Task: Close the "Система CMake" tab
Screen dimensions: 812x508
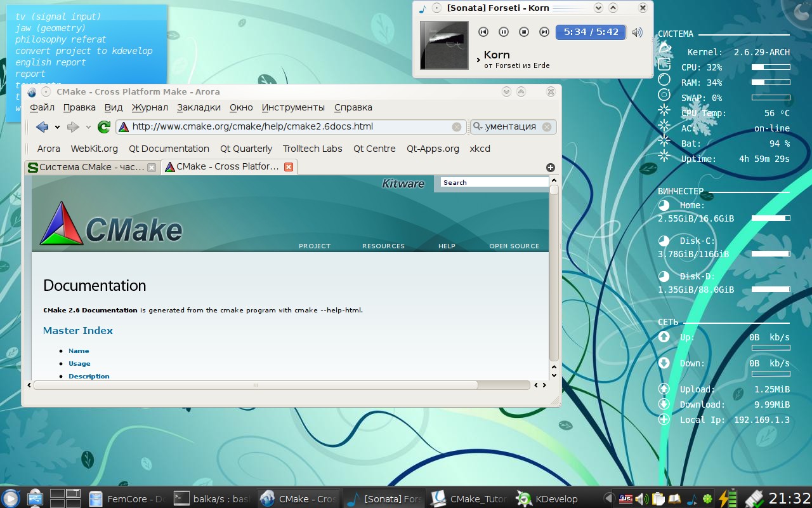Action: click(x=151, y=168)
